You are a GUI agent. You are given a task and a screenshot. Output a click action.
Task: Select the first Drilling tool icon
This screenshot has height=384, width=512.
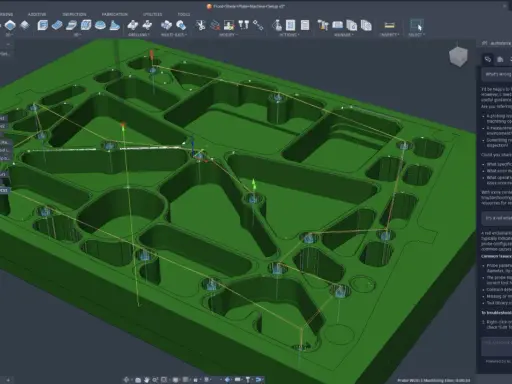133,25
